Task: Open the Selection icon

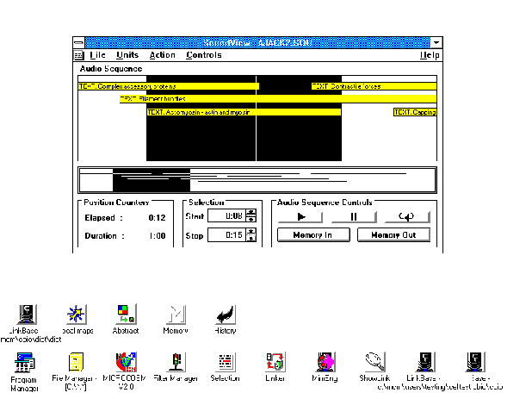Action: tap(226, 362)
